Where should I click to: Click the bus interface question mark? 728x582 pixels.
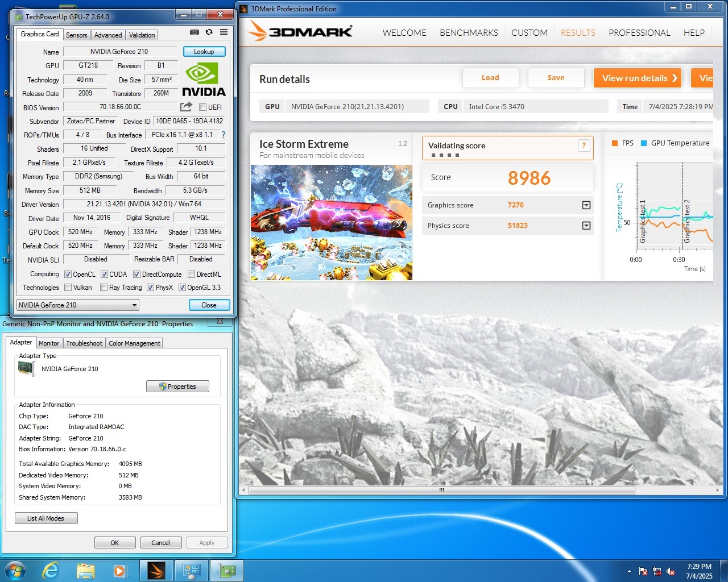[224, 135]
